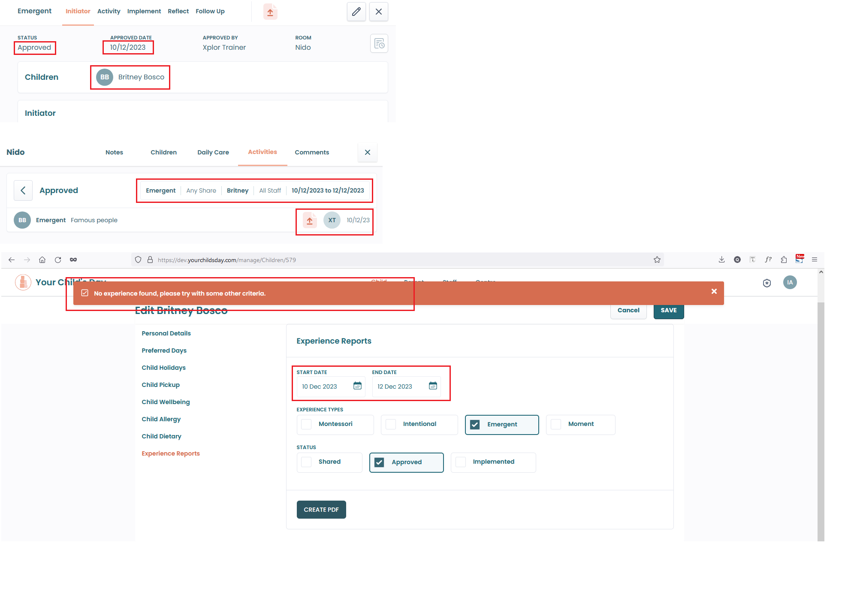This screenshot has width=851, height=616.
Task: Open the Reflect tab
Action: pyautogui.click(x=178, y=11)
